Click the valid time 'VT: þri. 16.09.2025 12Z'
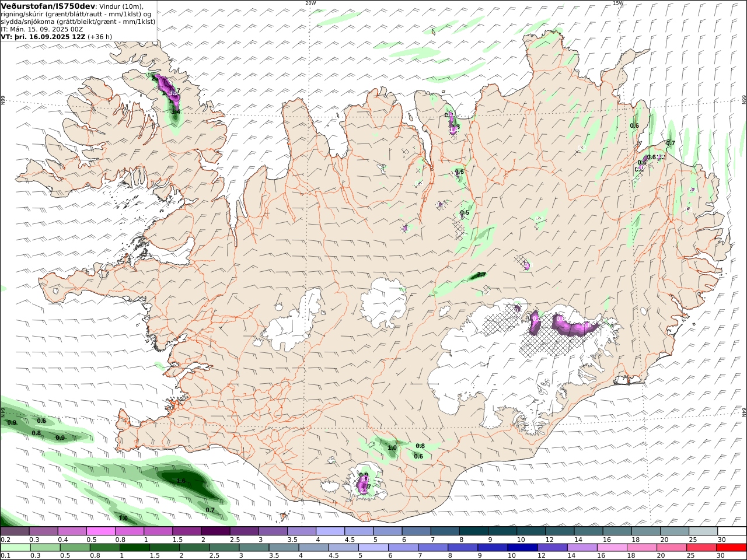Image resolution: width=747 pixels, height=560 pixels. (x=44, y=36)
